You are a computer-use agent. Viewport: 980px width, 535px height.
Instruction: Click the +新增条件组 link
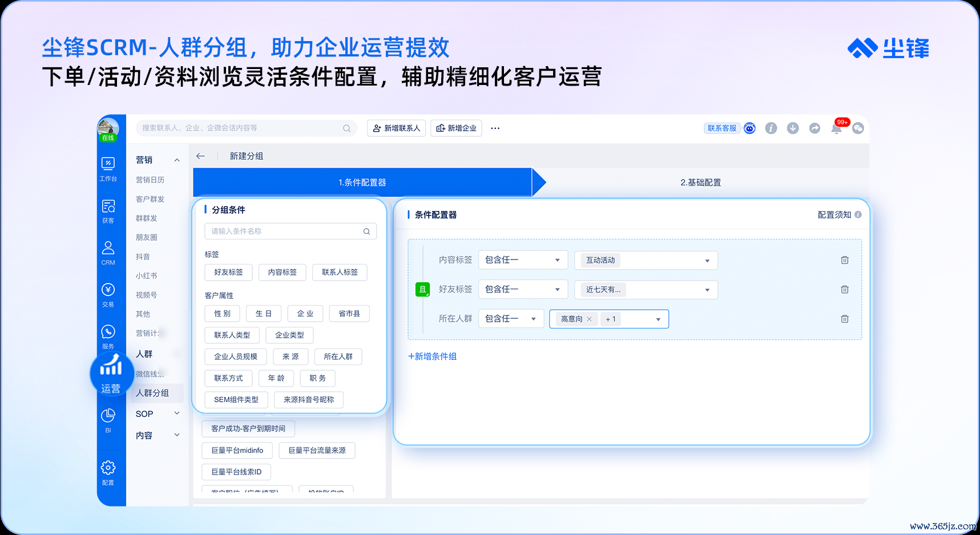(432, 356)
